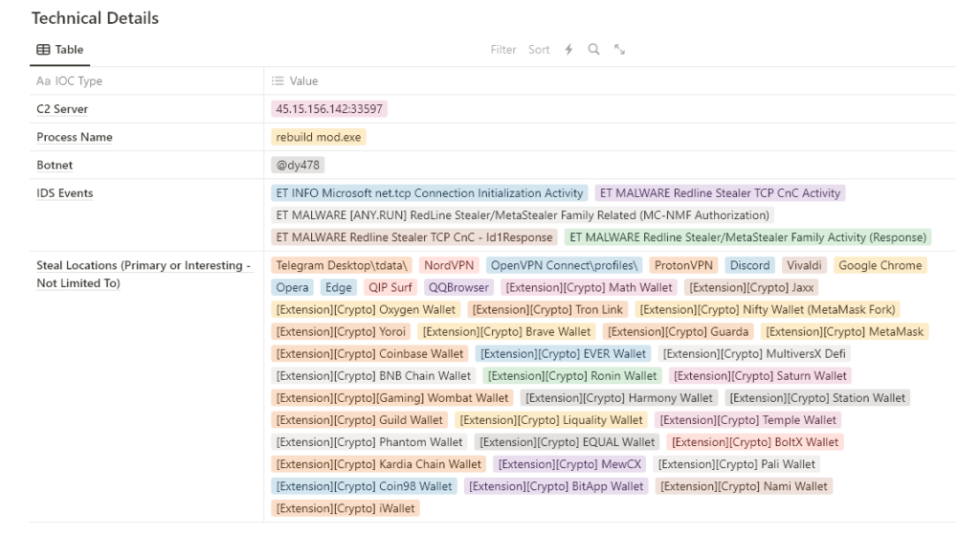
Task: Click the Opera tag
Action: tap(293, 287)
